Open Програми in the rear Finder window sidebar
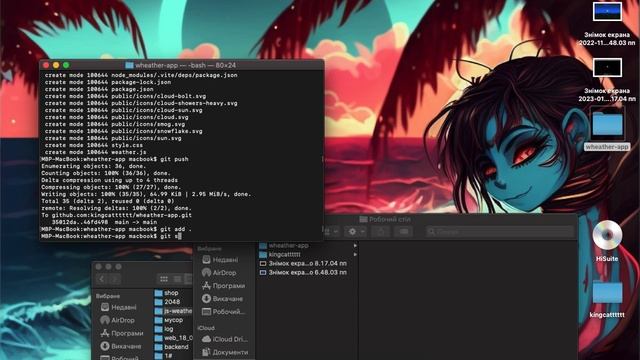Image resolution: width=640 pixels, height=360 pixels. tap(122, 333)
